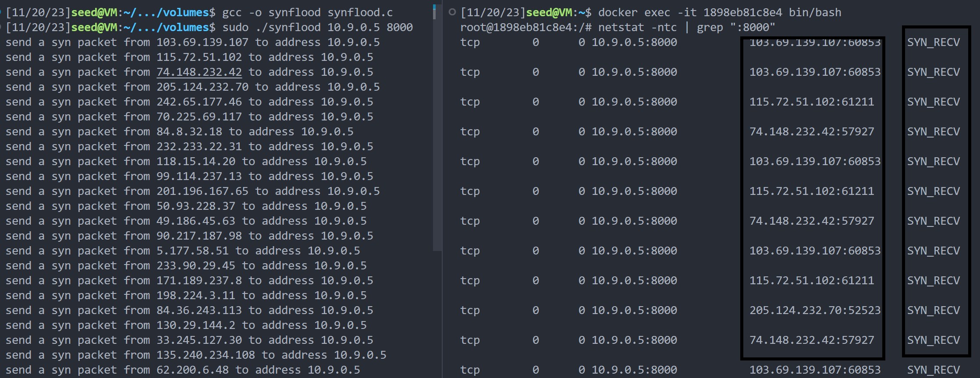Screen dimensions: 980x378
Task: Click source IP 103.69.139.107 in left pane
Action: click(x=202, y=42)
